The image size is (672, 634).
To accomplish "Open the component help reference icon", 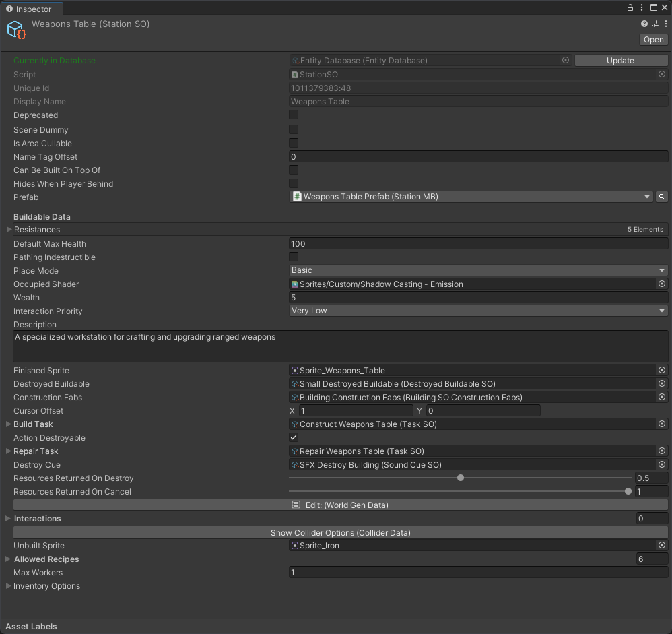I will (644, 24).
